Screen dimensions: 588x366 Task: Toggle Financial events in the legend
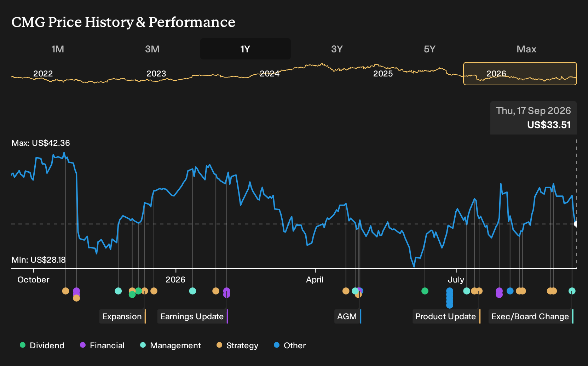point(102,345)
